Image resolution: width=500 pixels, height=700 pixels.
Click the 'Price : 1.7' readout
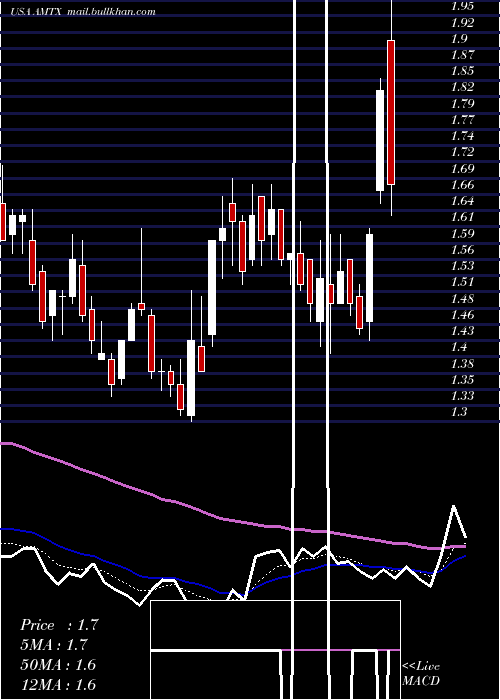tap(59, 625)
